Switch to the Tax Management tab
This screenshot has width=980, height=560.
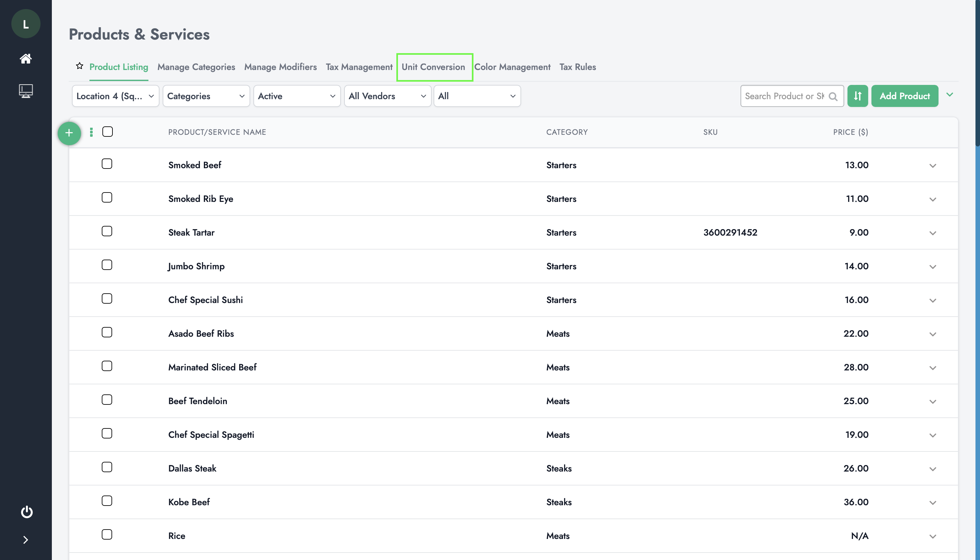tap(359, 67)
